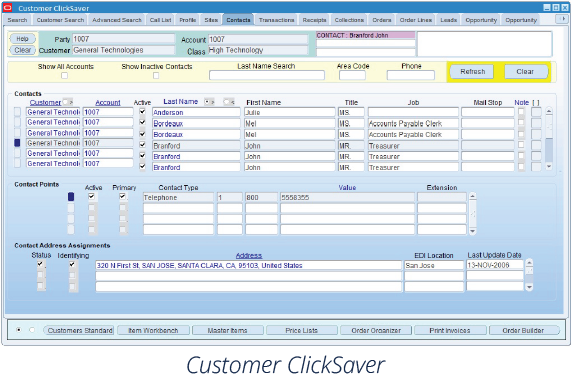Click sort icon right of Last Name header
572x379 pixels.
pyautogui.click(x=209, y=102)
